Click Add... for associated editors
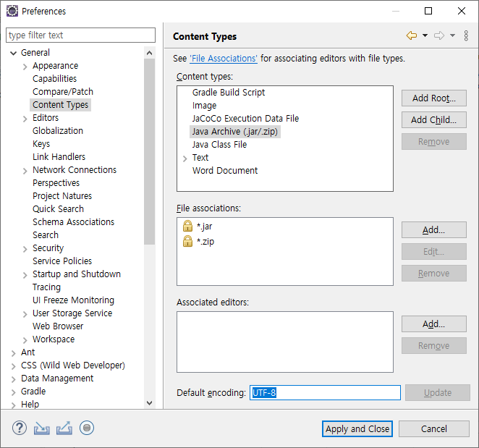 click(434, 324)
